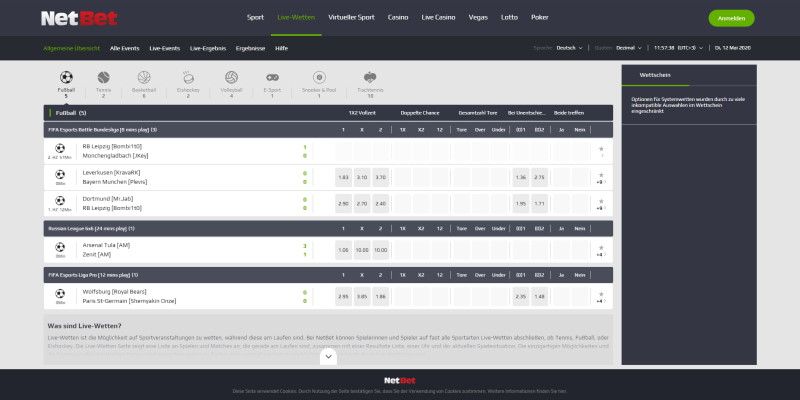800x400 pixels.
Task: Select the Tennis sport icon
Action: click(104, 78)
